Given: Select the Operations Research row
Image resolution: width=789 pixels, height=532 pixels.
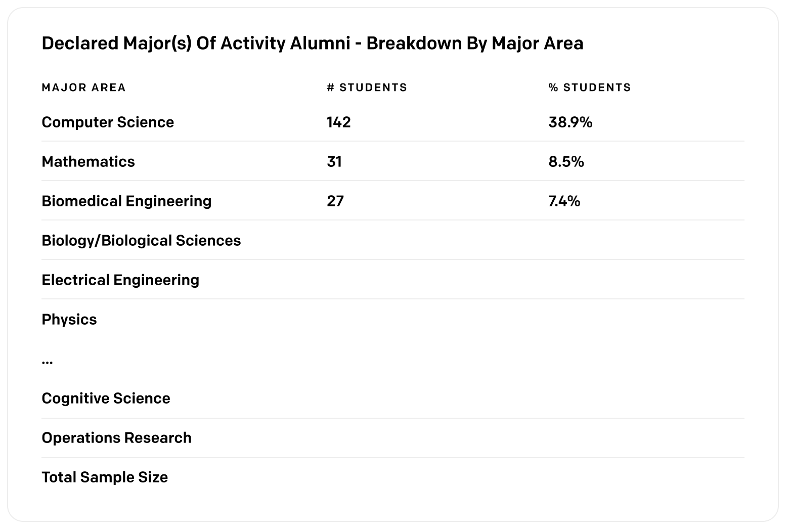Looking at the screenshot, I should click(393, 438).
